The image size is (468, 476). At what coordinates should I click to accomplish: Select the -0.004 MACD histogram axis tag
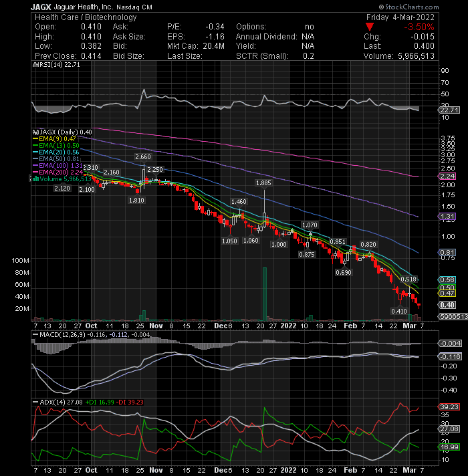[x=450, y=344]
